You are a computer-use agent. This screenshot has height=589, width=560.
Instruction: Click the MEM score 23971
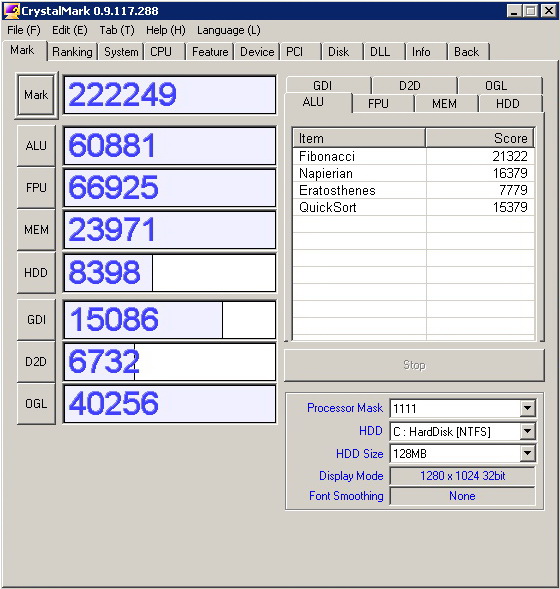click(x=170, y=230)
